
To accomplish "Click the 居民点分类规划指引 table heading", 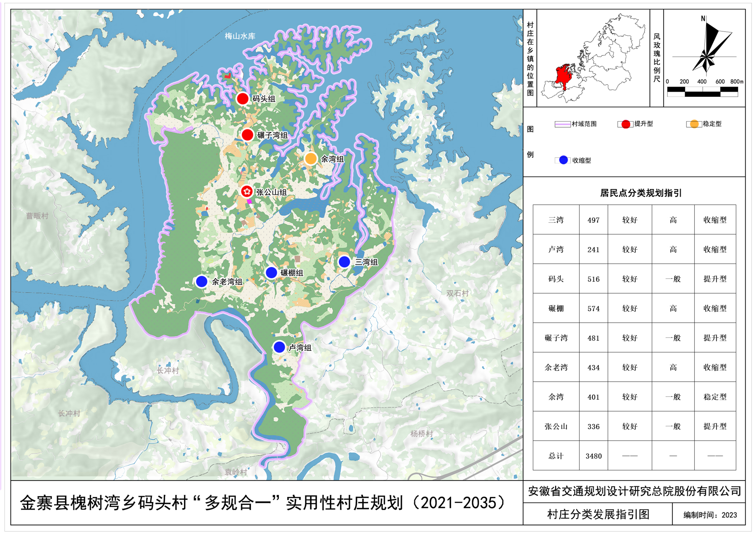I will click(x=641, y=193).
